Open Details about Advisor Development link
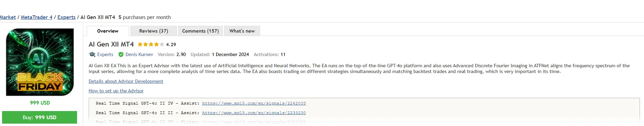The width and height of the screenshot is (644, 126). click(126, 82)
